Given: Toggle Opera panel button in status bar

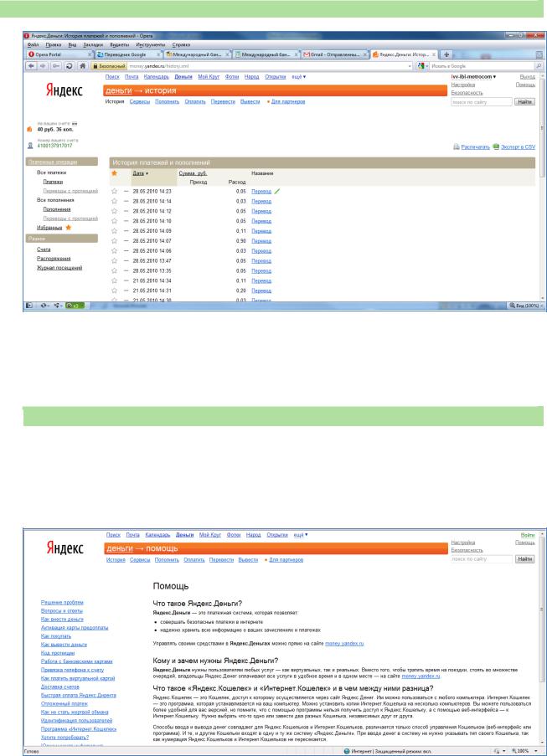Looking at the screenshot, I should click(x=29, y=306).
